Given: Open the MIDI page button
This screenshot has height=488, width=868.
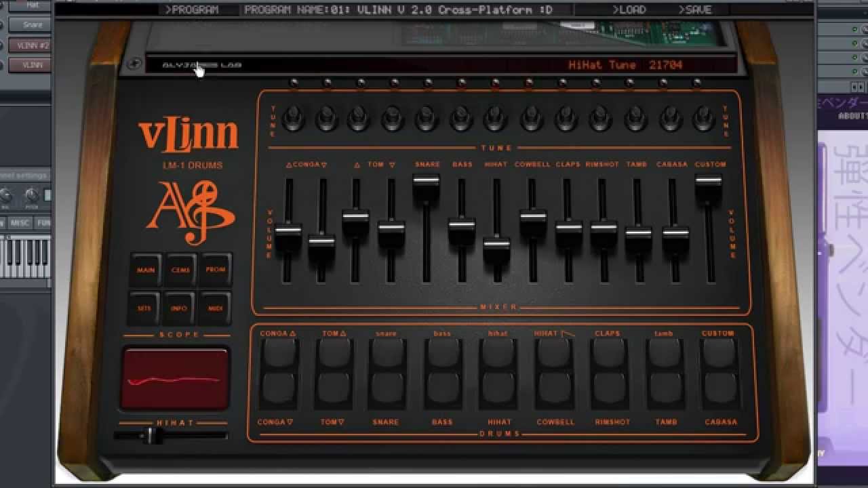Looking at the screenshot, I should (x=216, y=308).
